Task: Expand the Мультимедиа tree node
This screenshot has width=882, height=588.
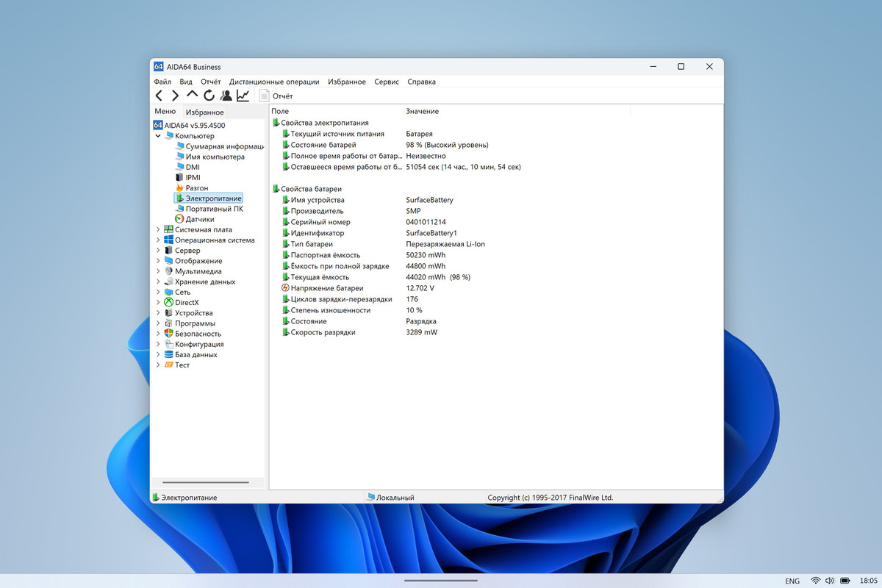Action: point(158,271)
